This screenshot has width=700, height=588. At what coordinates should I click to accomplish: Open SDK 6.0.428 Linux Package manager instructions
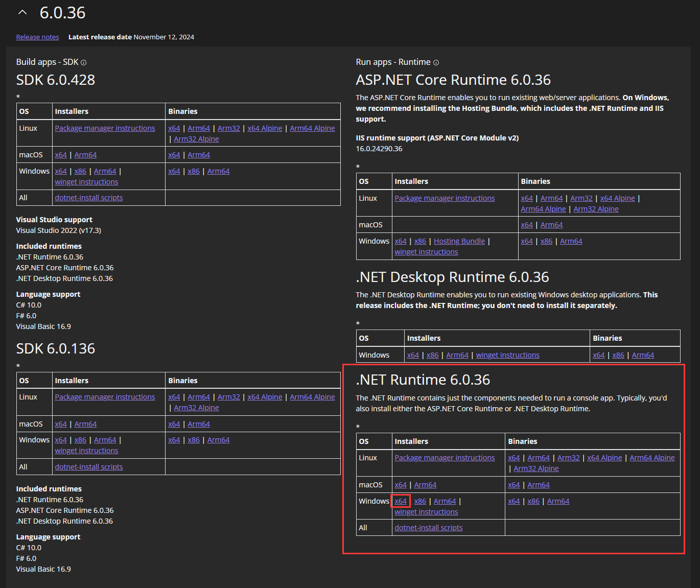[x=105, y=128]
